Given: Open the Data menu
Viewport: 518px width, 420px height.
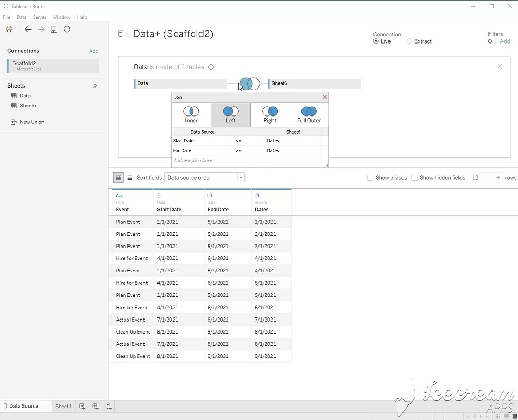Looking at the screenshot, I should [x=21, y=17].
